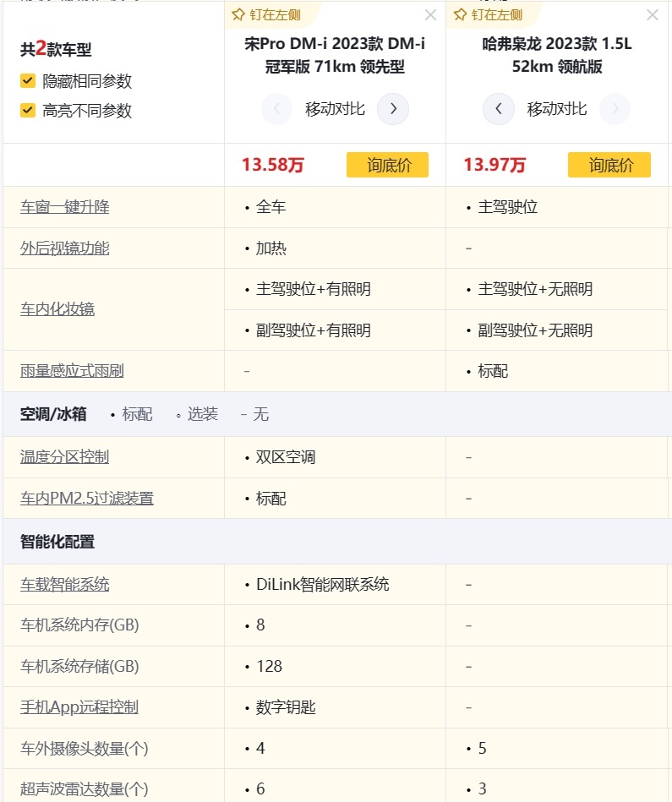Pin 宋Pro DM-i column to the left
Screen dimensions: 672x802
[x=266, y=15]
